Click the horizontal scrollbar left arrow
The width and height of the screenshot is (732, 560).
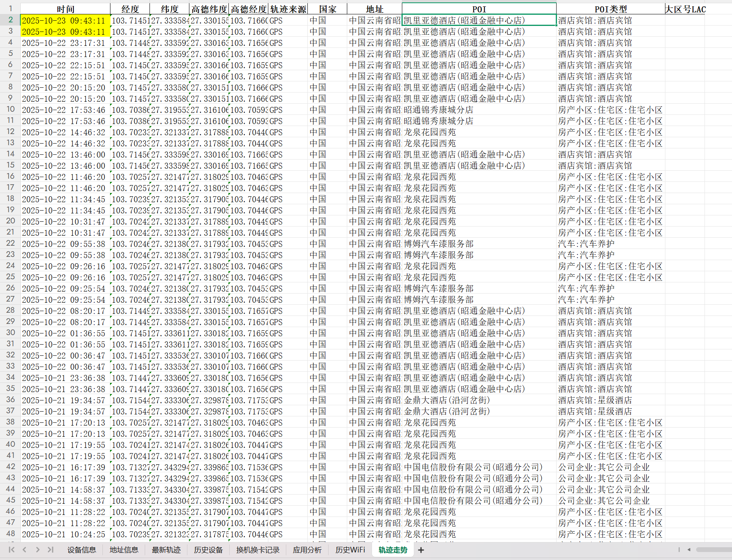689,550
